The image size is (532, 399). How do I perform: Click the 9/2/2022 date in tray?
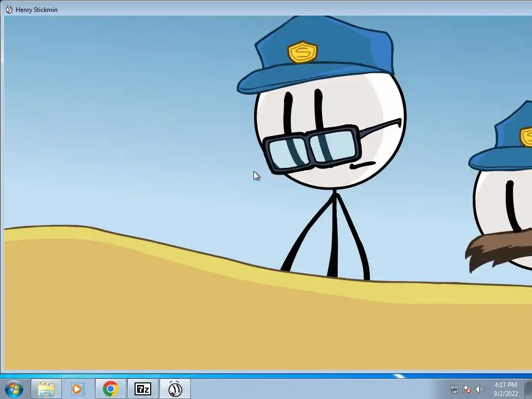(x=506, y=394)
